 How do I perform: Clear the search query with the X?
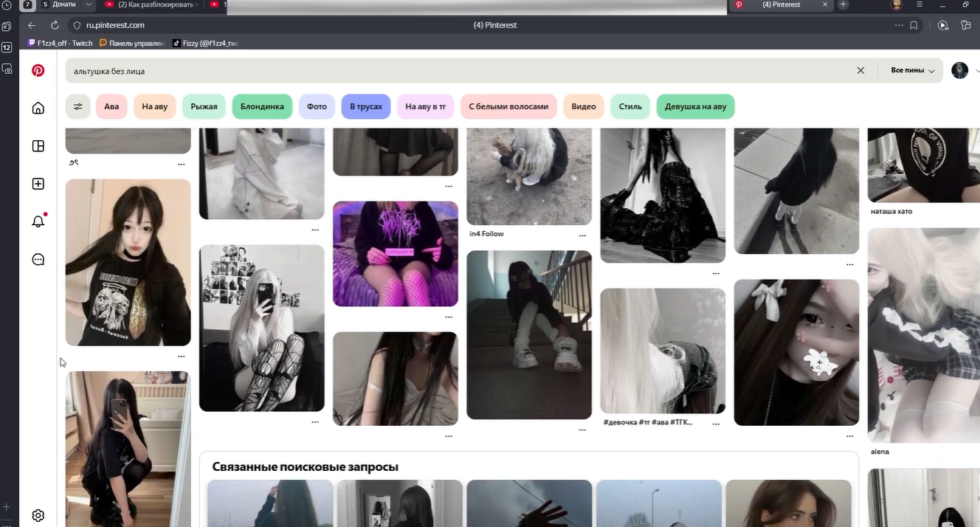pyautogui.click(x=860, y=70)
